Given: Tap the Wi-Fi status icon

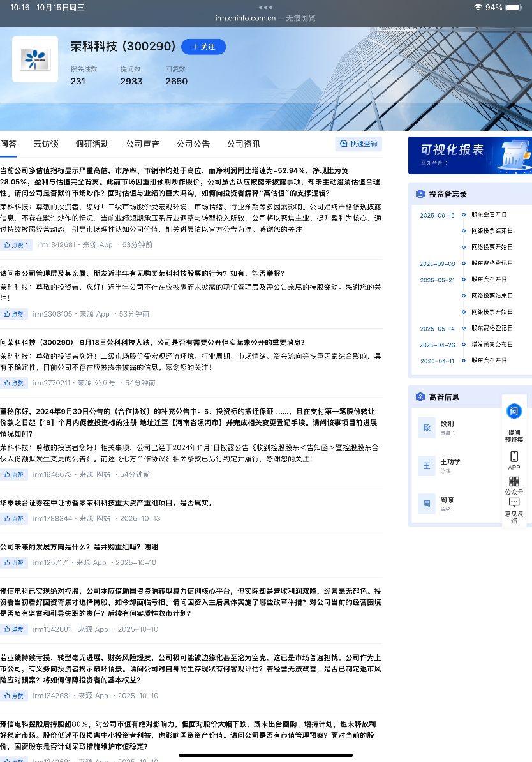Looking at the screenshot, I should tap(478, 8).
